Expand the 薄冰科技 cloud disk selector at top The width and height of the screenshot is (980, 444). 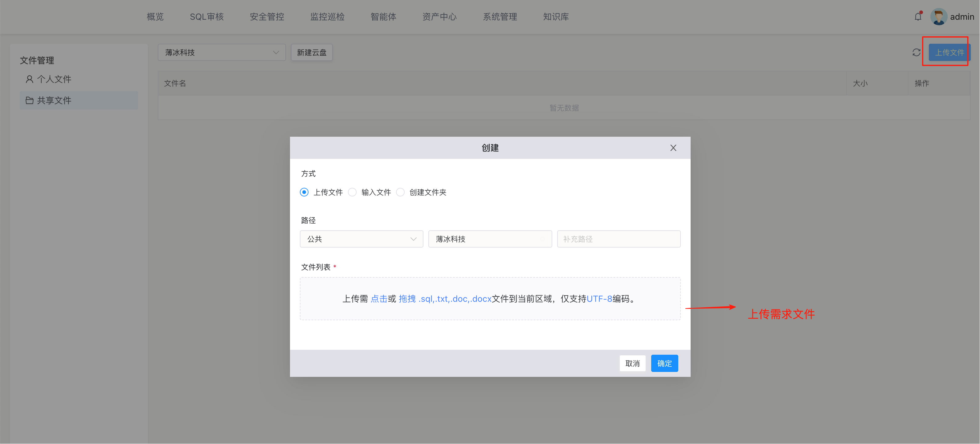pyautogui.click(x=221, y=52)
